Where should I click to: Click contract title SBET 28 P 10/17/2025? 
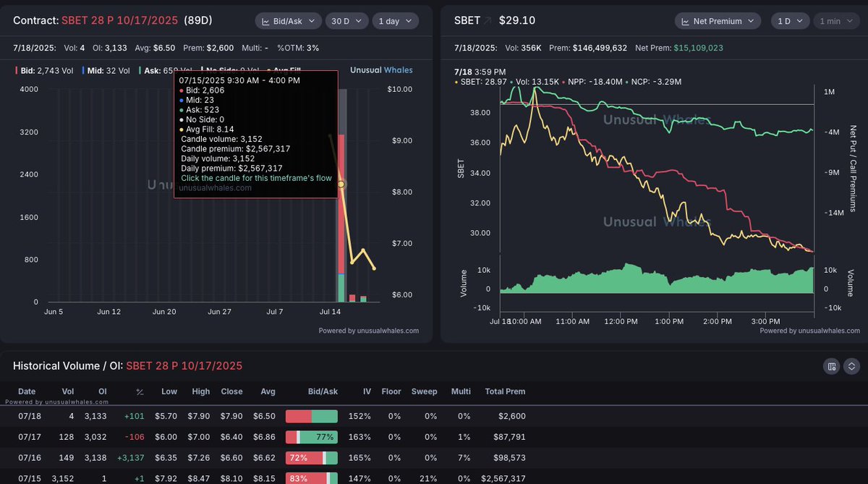pyautogui.click(x=119, y=20)
